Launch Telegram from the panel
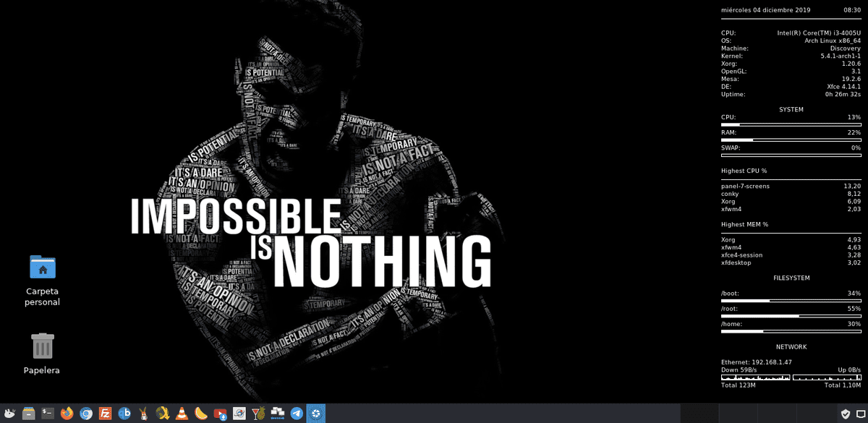This screenshot has width=868, height=423. tap(297, 414)
